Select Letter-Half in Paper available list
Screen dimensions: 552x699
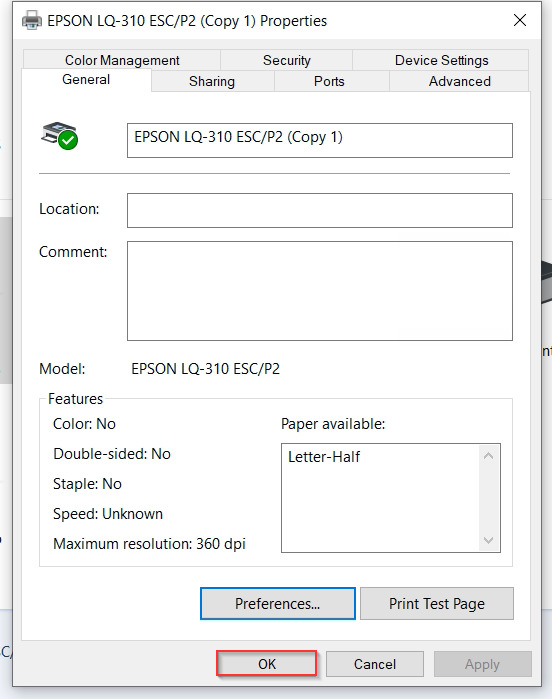324,457
